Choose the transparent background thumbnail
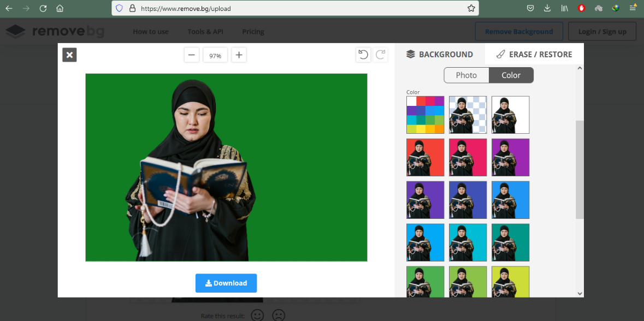The height and width of the screenshot is (321, 644). pos(468,115)
